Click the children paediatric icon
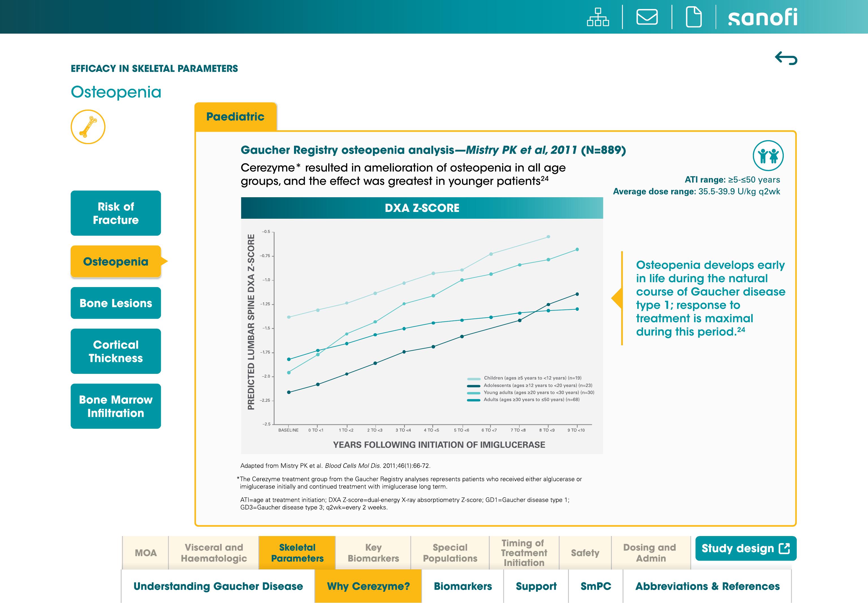 [x=768, y=156]
